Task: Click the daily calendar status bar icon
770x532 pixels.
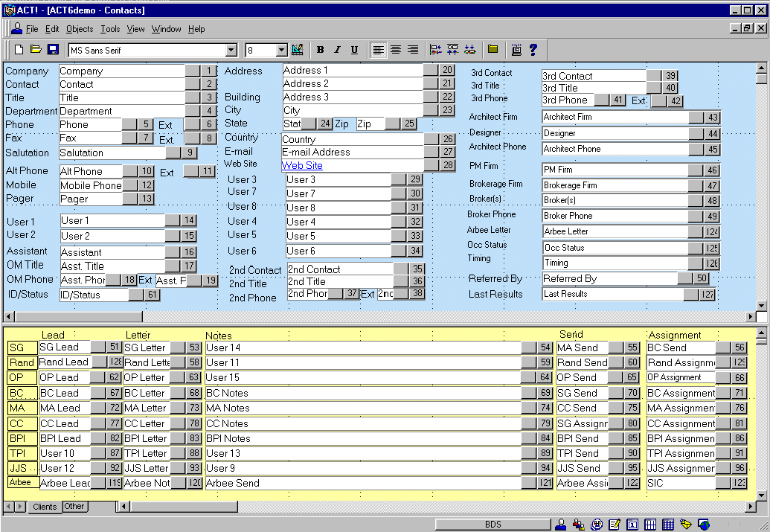Action: pos(632,525)
